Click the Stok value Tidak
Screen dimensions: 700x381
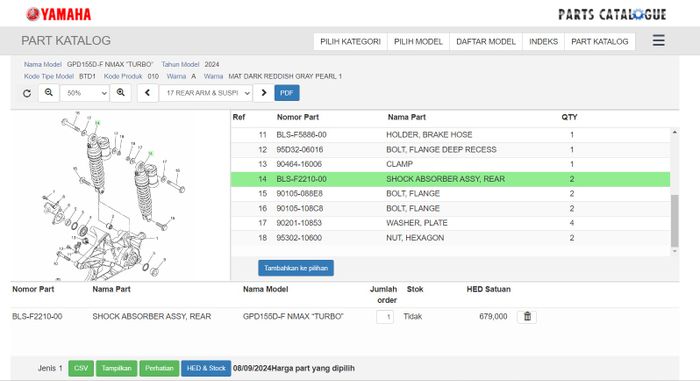coord(412,317)
